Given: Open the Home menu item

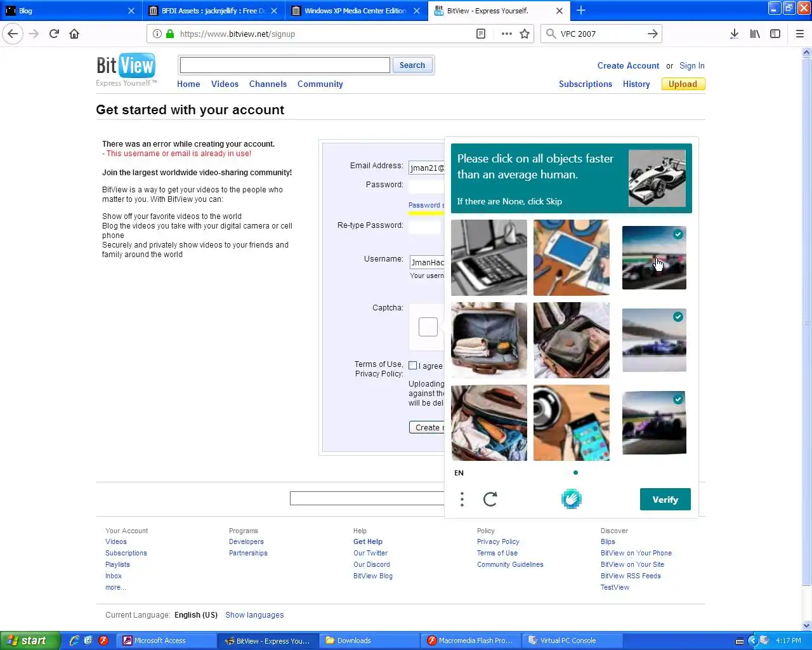Looking at the screenshot, I should point(188,84).
